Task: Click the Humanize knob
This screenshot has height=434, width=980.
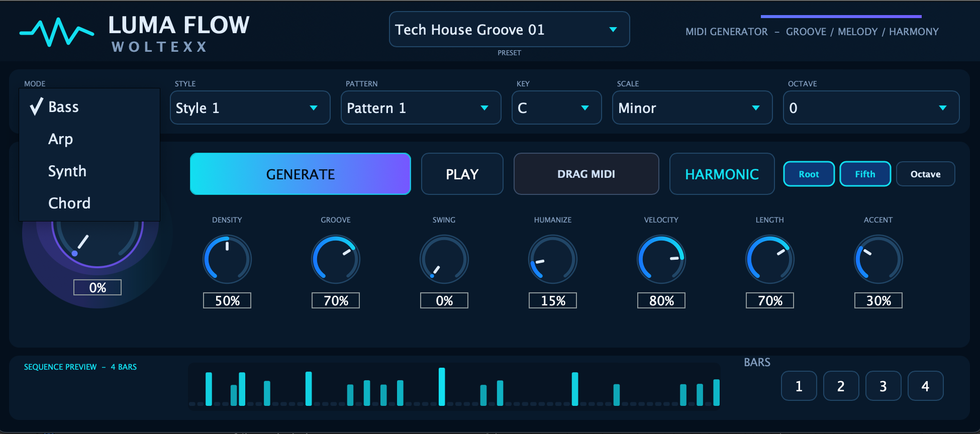Action: (x=553, y=260)
